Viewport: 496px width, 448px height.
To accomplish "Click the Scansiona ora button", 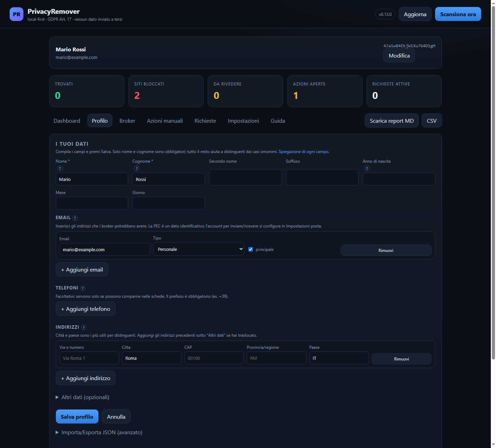I will [458, 14].
